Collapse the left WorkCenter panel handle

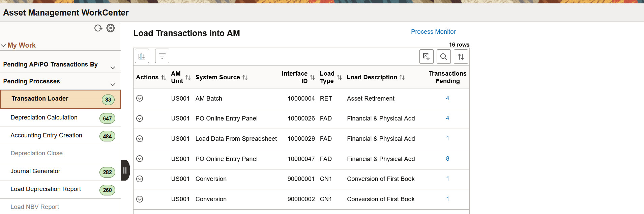[x=125, y=170]
